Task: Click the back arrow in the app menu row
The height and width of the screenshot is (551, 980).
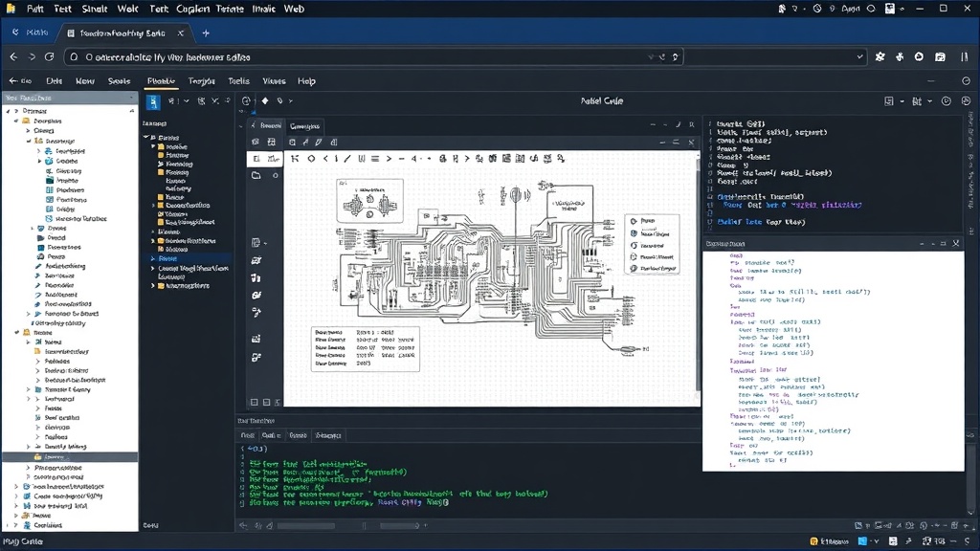Action: (x=13, y=81)
